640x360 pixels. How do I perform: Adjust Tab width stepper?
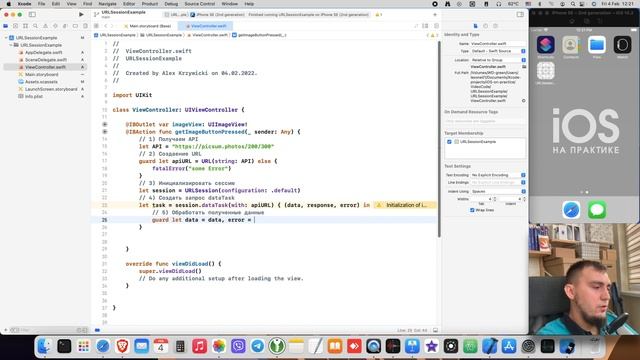coord(495,199)
